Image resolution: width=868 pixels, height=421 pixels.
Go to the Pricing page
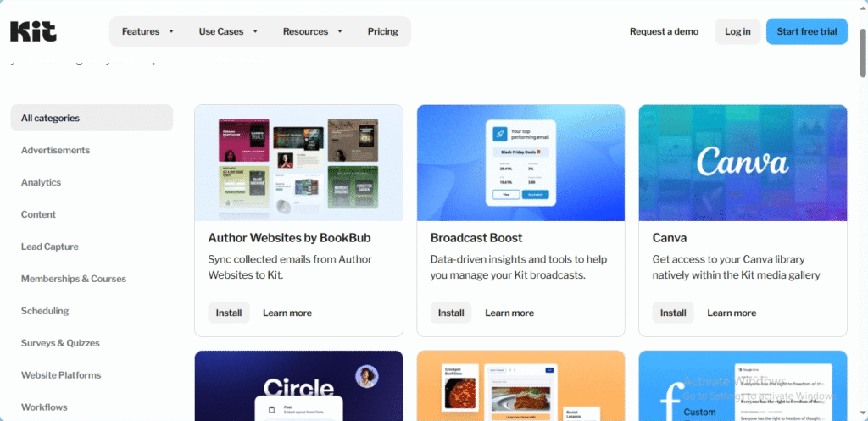coord(383,31)
